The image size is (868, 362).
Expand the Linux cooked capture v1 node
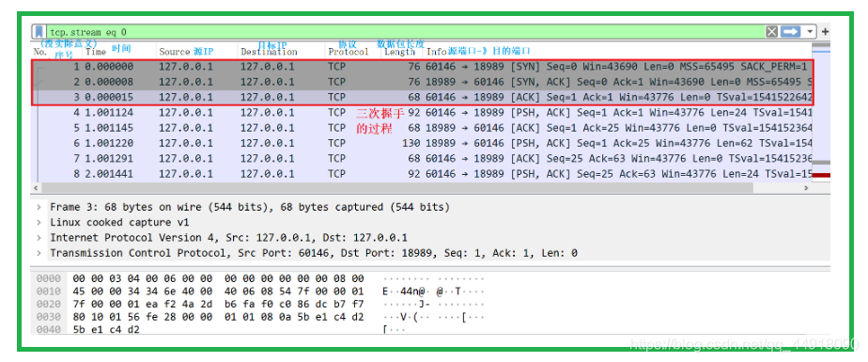(x=39, y=222)
